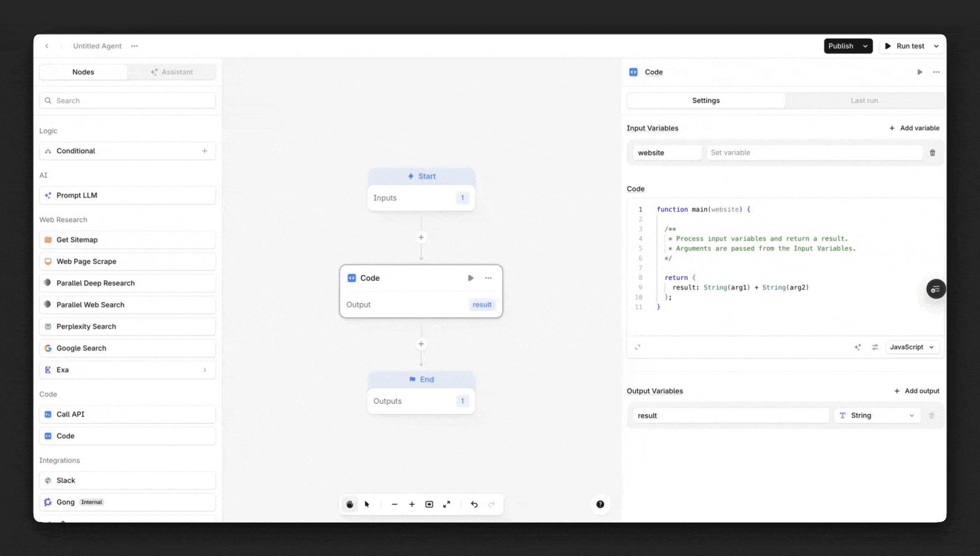Viewport: 980px width, 556px height.
Task: Delete the result output variable
Action: [932, 416]
